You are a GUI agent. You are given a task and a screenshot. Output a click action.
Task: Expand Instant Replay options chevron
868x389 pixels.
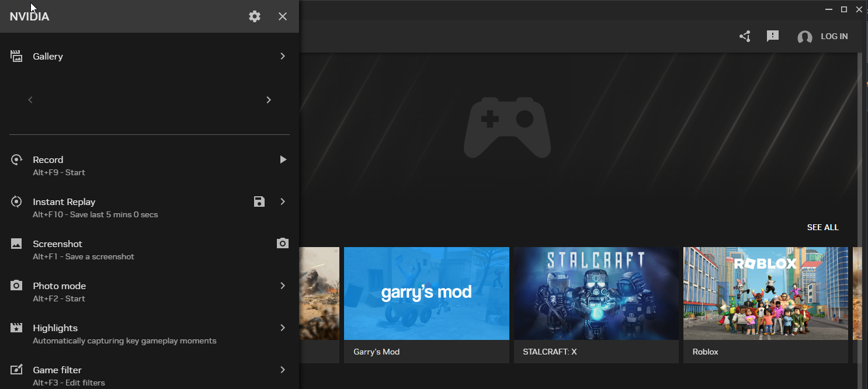283,202
